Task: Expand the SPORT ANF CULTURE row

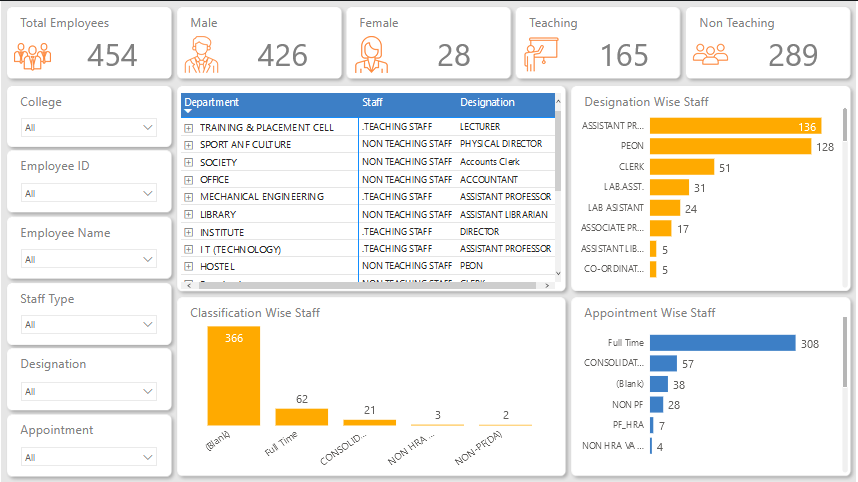Action: tap(189, 145)
